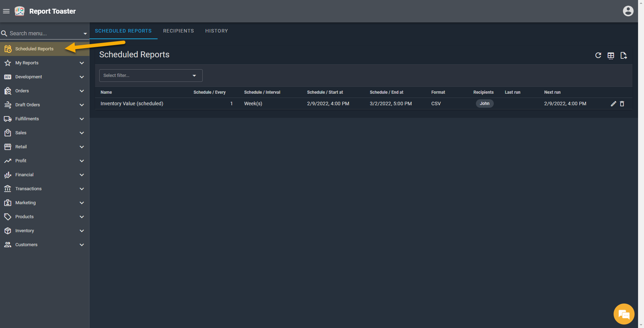644x328 pixels.
Task: Open the table columns settings icon
Action: 611,56
